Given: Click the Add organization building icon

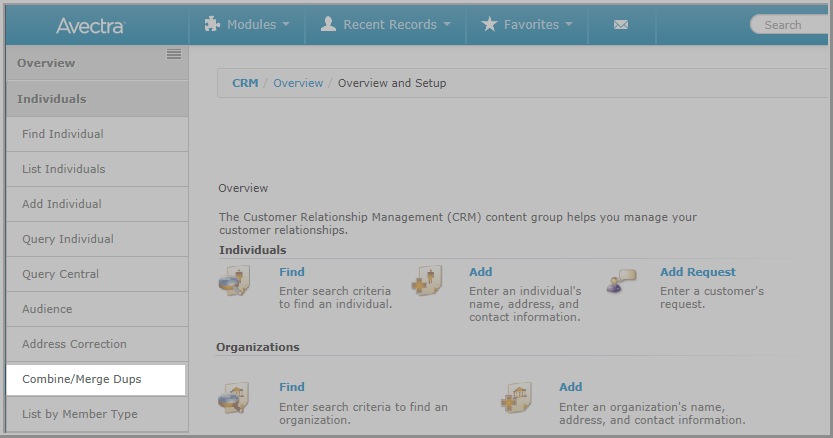Looking at the screenshot, I should [x=516, y=397].
